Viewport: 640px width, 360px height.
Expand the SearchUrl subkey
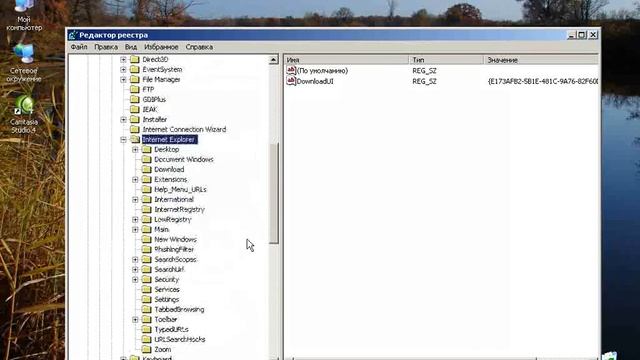click(135, 269)
